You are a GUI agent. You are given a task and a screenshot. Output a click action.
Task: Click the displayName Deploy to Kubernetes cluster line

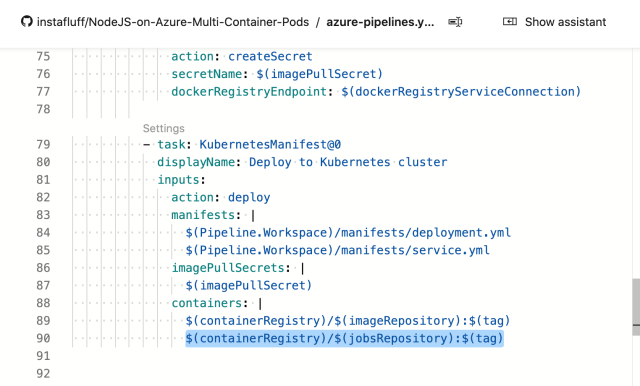[302, 162]
